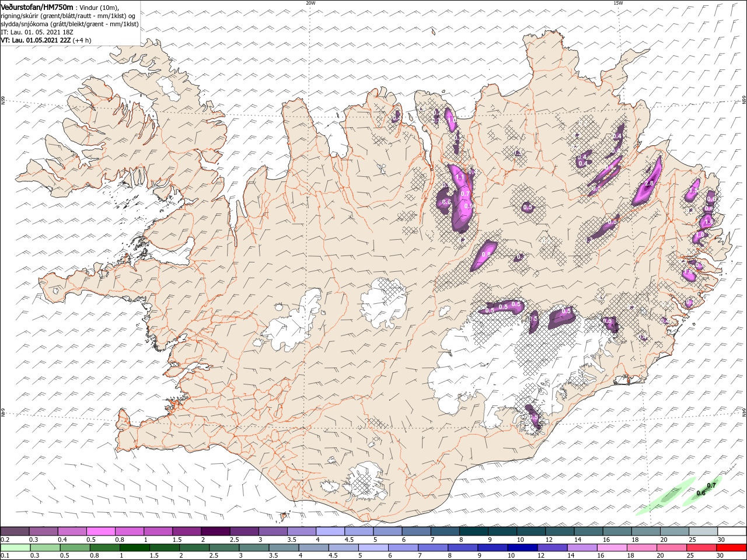Click the '1.1' snowfall value label
The image size is (747, 560).
coord(460,177)
